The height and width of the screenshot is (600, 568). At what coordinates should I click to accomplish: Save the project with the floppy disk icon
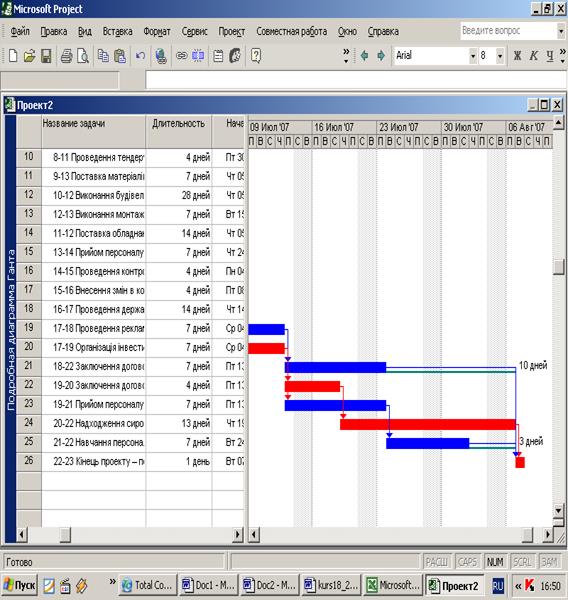pos(46,56)
